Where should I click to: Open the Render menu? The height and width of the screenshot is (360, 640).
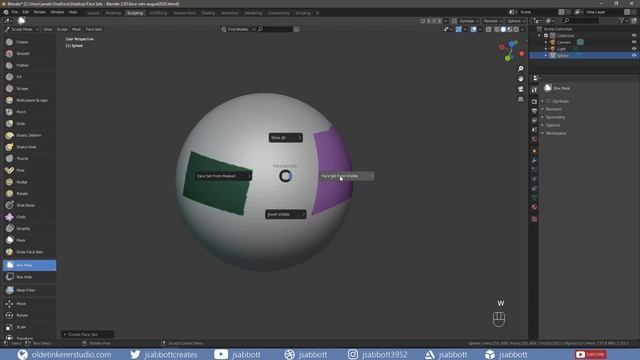point(40,12)
